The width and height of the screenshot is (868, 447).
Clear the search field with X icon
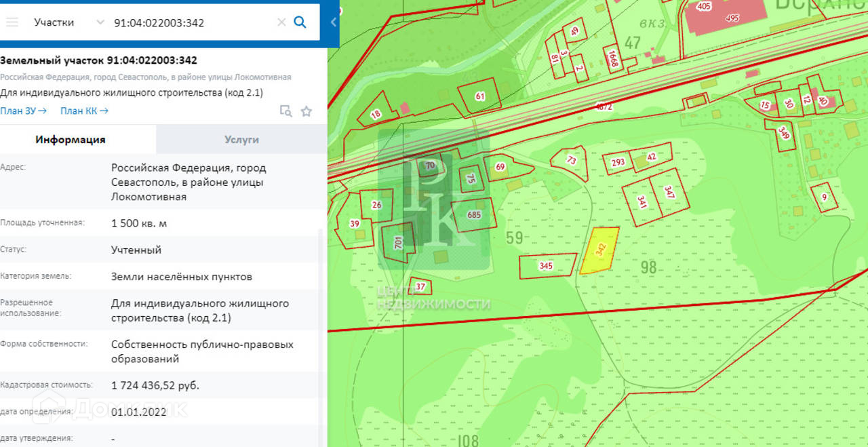(281, 22)
